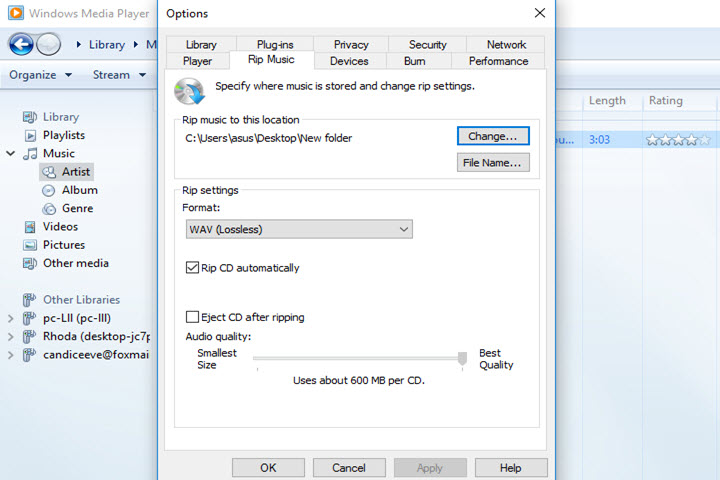Click the 3:03 track length cell
The image size is (720, 480).
[x=599, y=140]
